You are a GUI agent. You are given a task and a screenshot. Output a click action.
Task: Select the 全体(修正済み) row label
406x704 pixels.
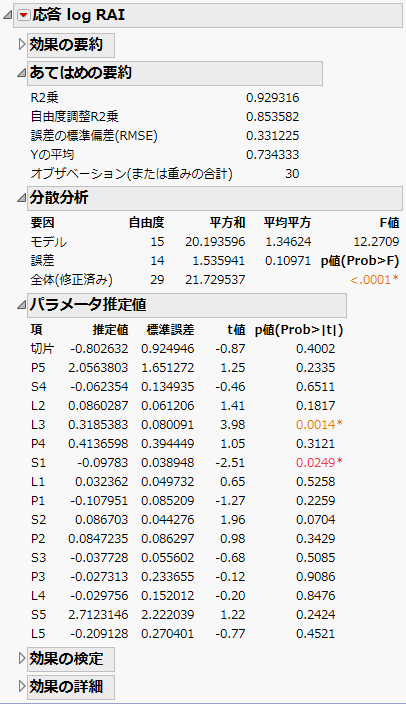[x=71, y=280]
